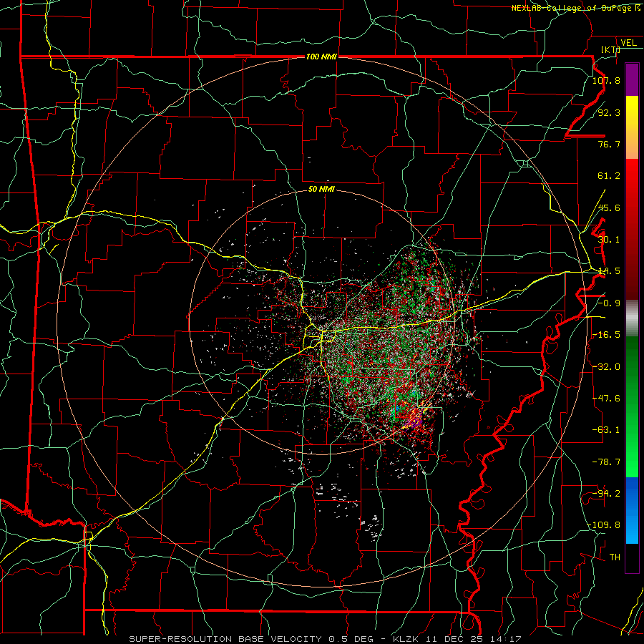The height and width of the screenshot is (644, 644).
Task: Click the 76.7 velocity scale value
Action: (x=609, y=144)
